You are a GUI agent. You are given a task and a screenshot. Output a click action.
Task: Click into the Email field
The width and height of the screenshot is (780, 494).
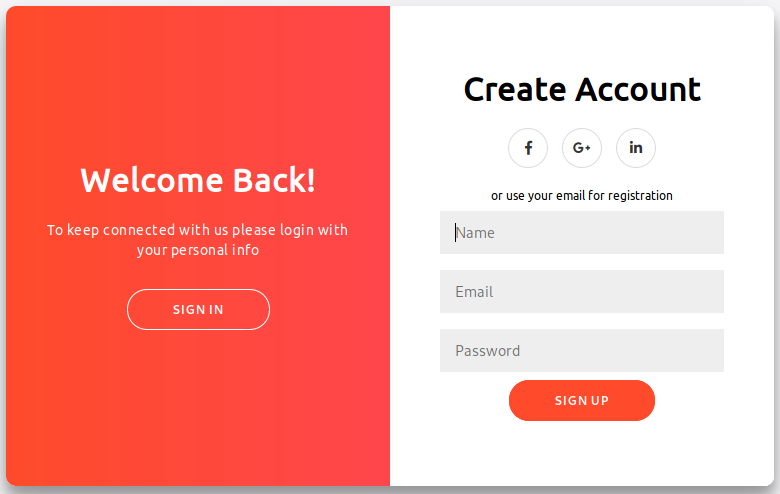[582, 292]
